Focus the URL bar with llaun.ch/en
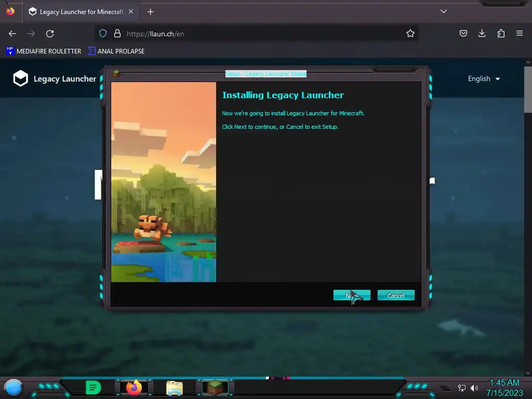Image resolution: width=532 pixels, height=399 pixels. tap(257, 34)
